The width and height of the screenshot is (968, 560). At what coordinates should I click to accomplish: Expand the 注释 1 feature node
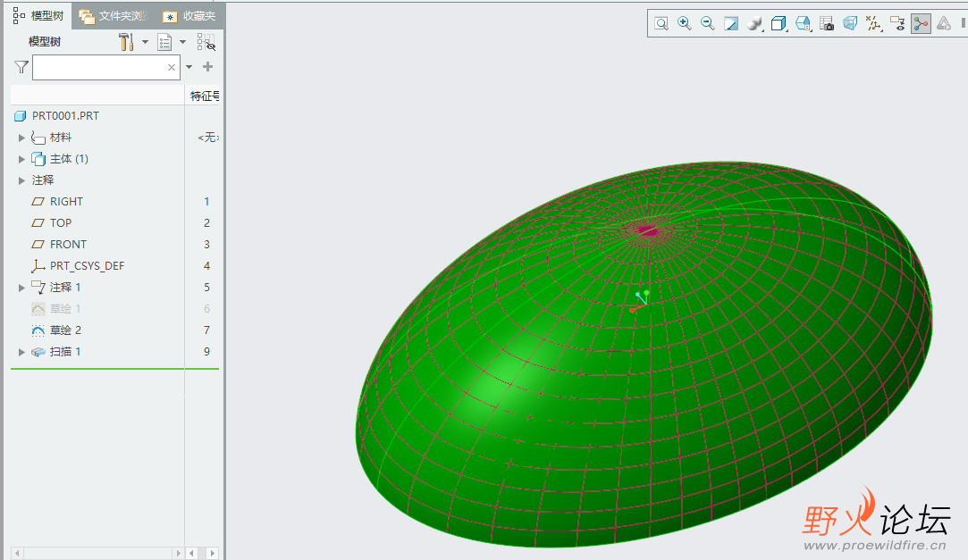pyautogui.click(x=21, y=288)
